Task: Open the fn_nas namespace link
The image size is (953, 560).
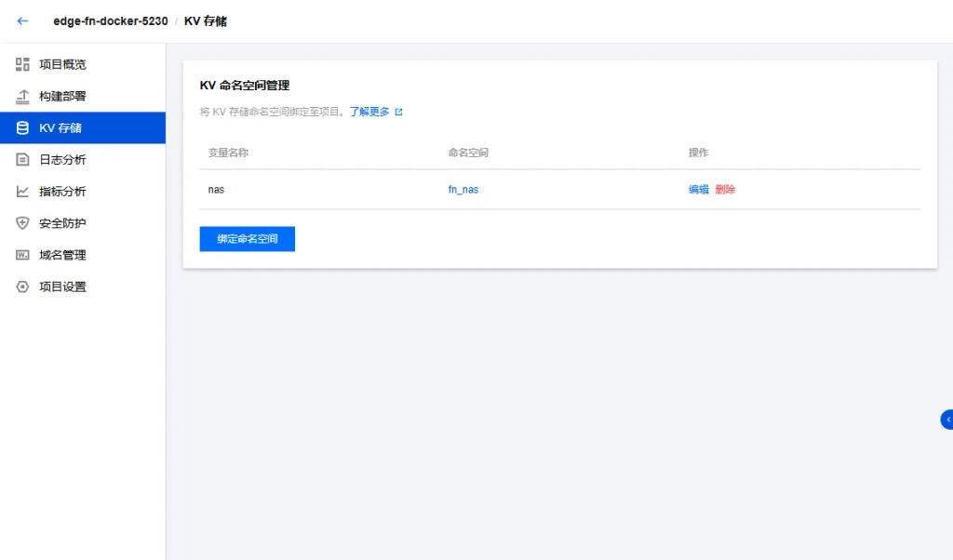Action: (x=463, y=190)
